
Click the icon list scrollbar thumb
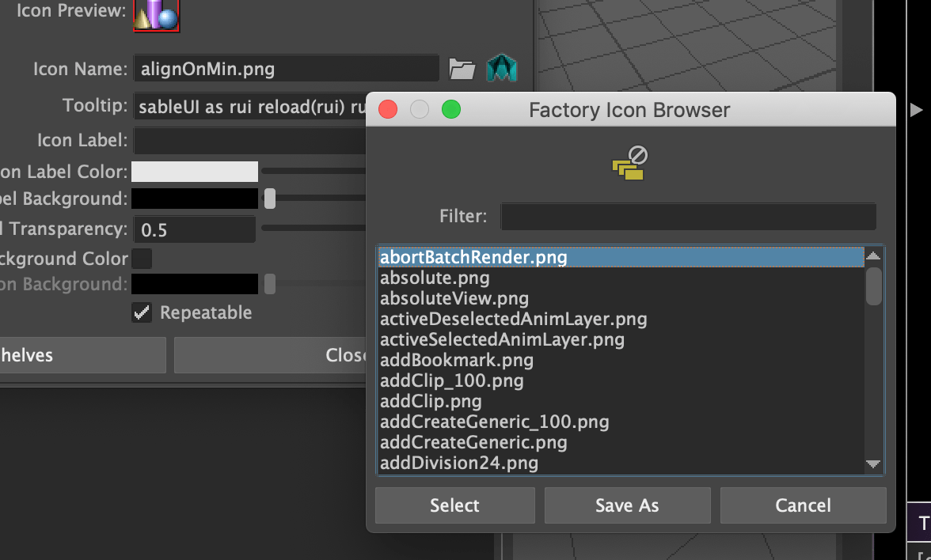tap(873, 285)
